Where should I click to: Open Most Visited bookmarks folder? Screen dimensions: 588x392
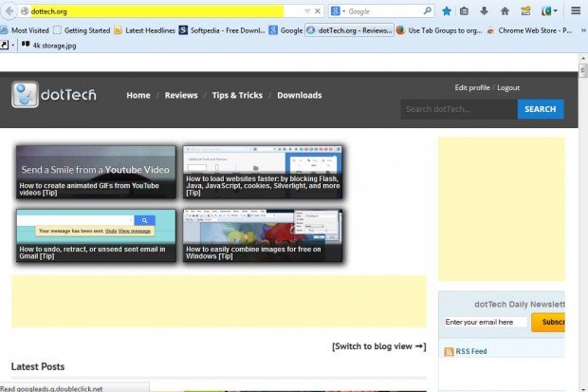(25, 30)
